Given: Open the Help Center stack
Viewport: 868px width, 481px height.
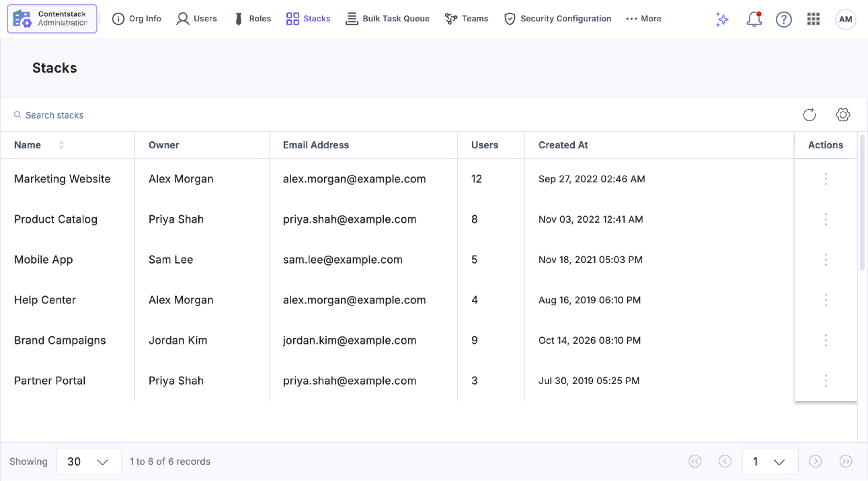Looking at the screenshot, I should pyautogui.click(x=45, y=300).
